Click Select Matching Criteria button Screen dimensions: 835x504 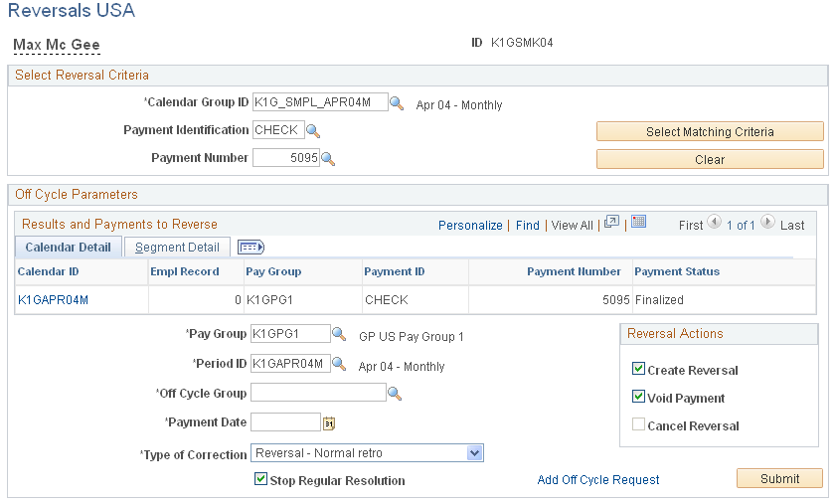tap(710, 131)
